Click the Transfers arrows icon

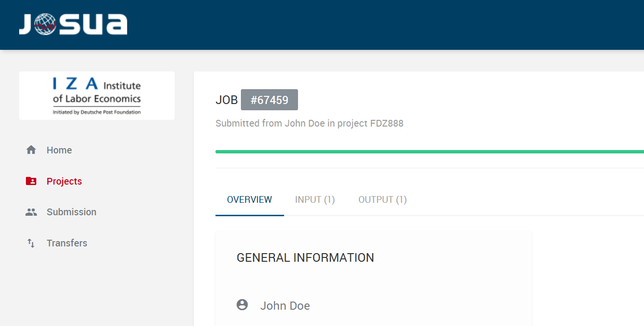pos(31,243)
